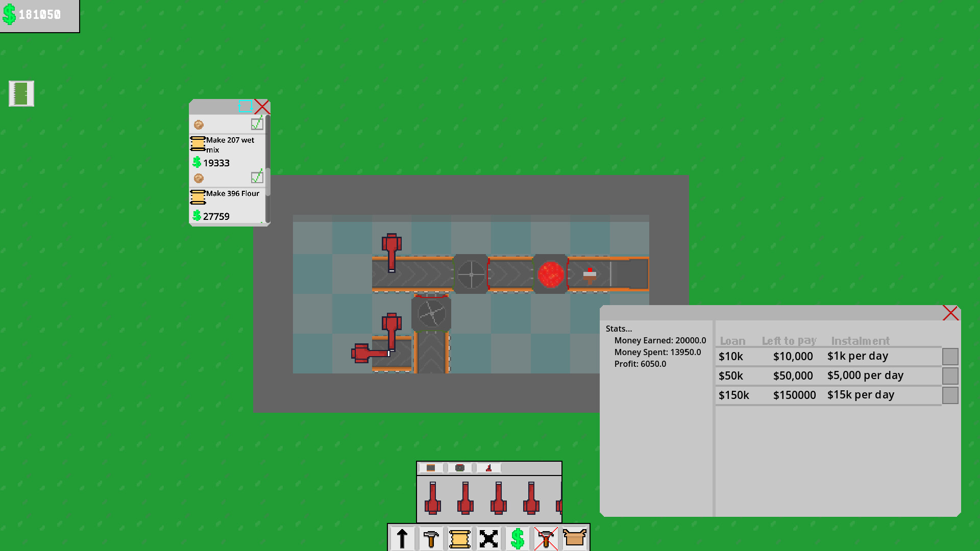Screen dimensions: 980x551
Task: Dismiss the Stats loan panel
Action: tap(950, 313)
